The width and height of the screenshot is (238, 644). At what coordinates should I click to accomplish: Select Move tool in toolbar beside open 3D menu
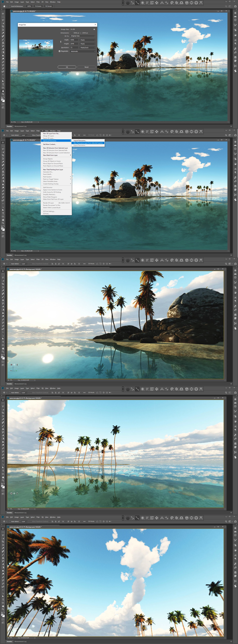pos(3,142)
